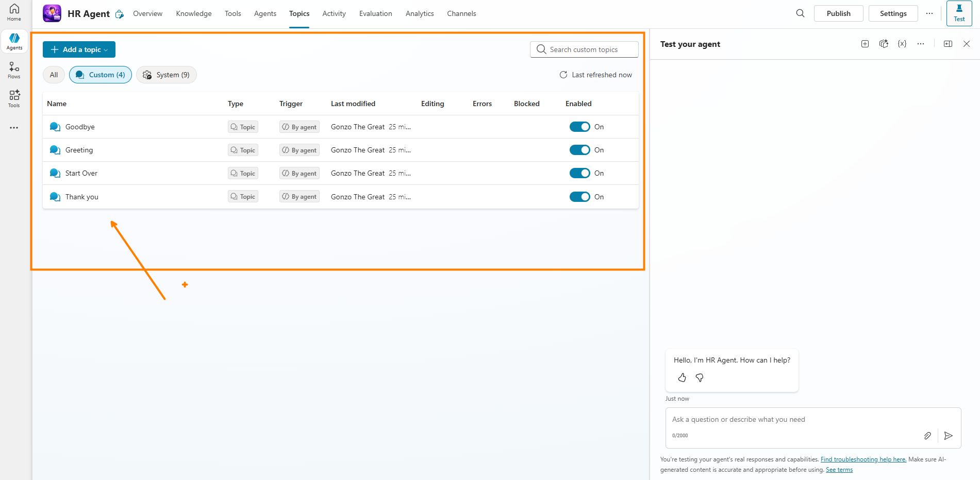Click the Search custom topics field
This screenshot has width=980, height=480.
(x=584, y=49)
